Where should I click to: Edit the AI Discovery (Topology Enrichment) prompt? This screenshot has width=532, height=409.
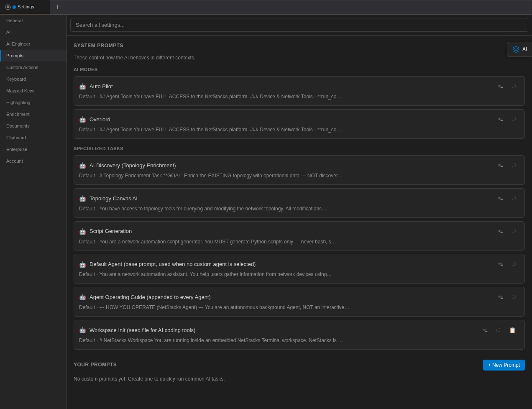(x=501, y=165)
